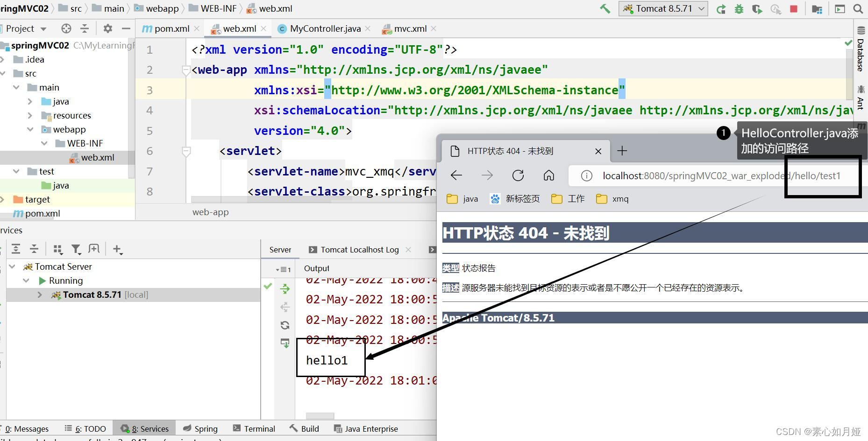Click the red Stop button in top toolbar

click(794, 9)
